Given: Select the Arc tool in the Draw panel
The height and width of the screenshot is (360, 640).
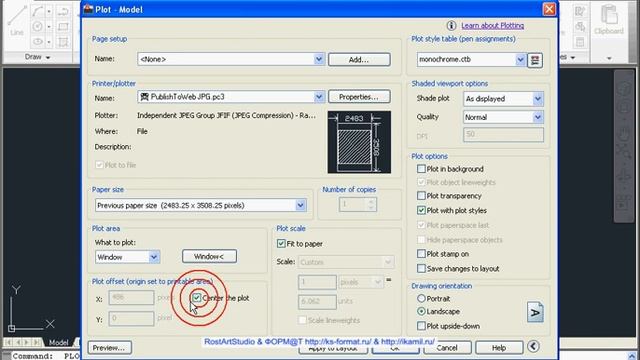Looking at the screenshot, I should (37, 11).
